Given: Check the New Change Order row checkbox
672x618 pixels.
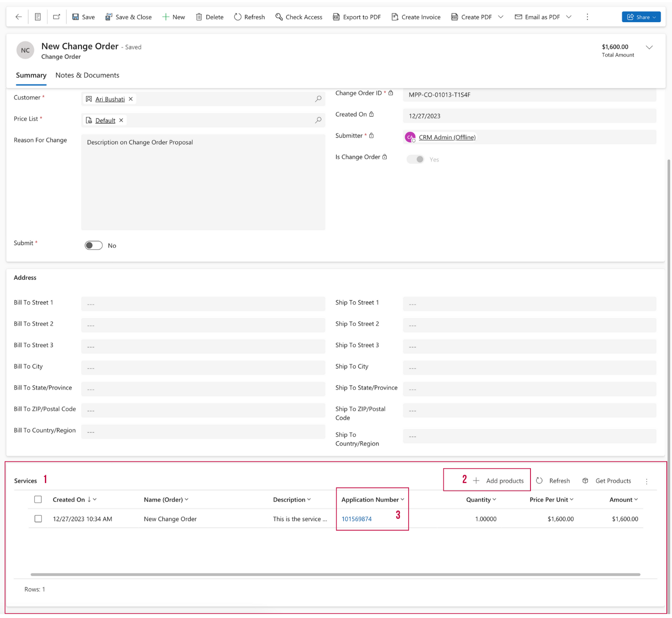Looking at the screenshot, I should click(38, 519).
